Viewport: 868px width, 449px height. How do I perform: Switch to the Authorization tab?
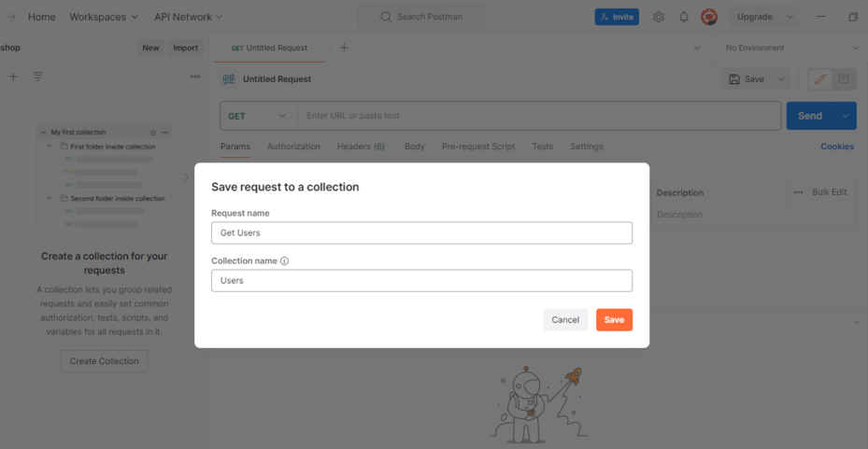[293, 147]
